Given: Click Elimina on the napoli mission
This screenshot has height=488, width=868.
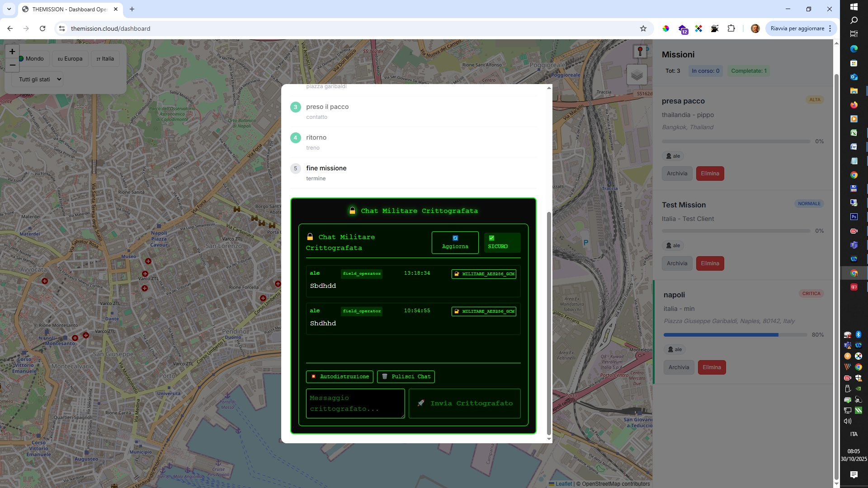Looking at the screenshot, I should [x=712, y=367].
